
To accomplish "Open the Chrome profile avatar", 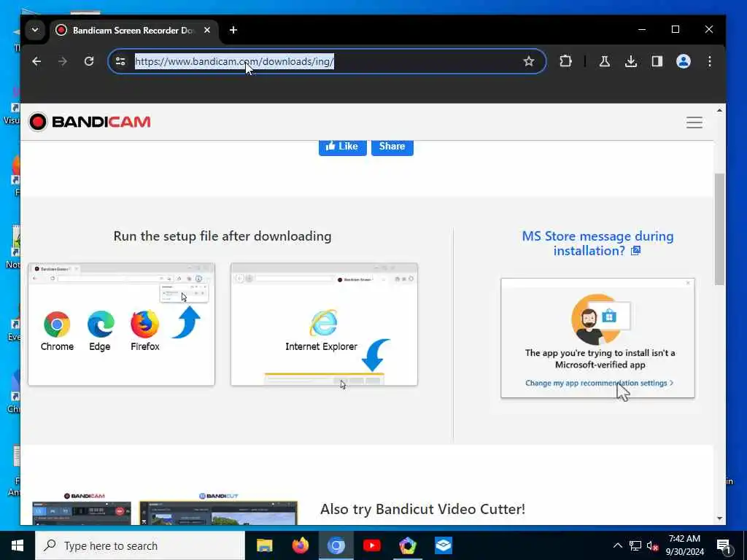I will (684, 61).
